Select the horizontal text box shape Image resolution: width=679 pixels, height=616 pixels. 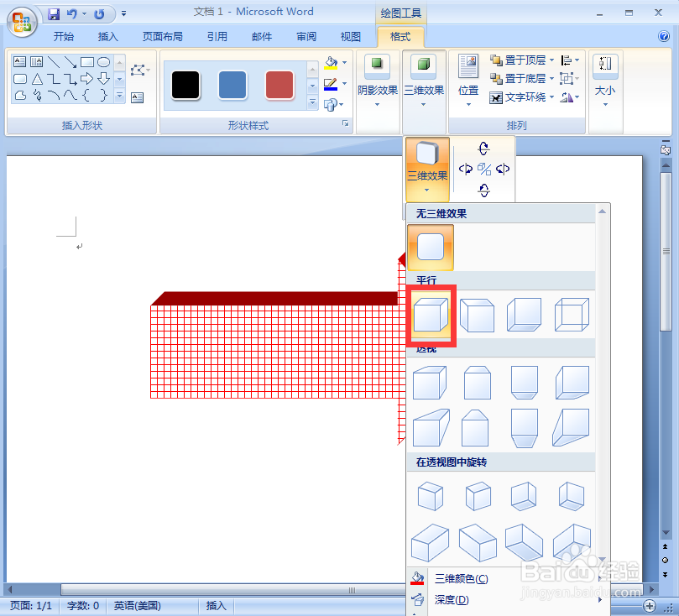pyautogui.click(x=19, y=62)
